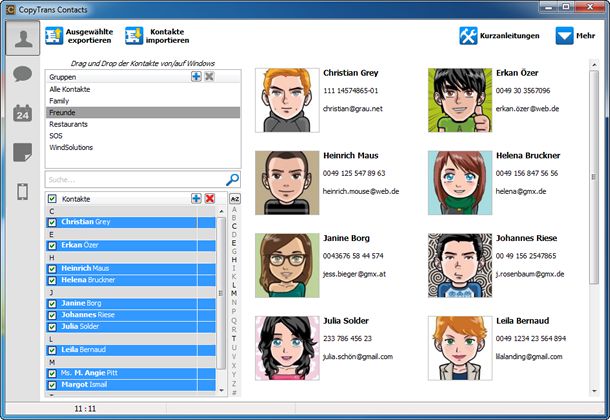This screenshot has height=420, width=610.
Task: Open Julia Solder's avatar card
Action: [x=287, y=348]
